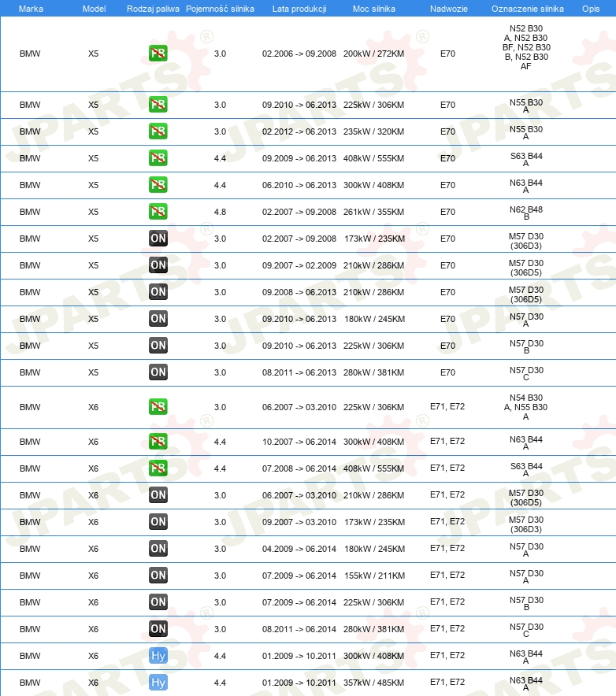This screenshot has width=616, height=696.
Task: Select the Nadwozie column header
Action: [x=448, y=9]
